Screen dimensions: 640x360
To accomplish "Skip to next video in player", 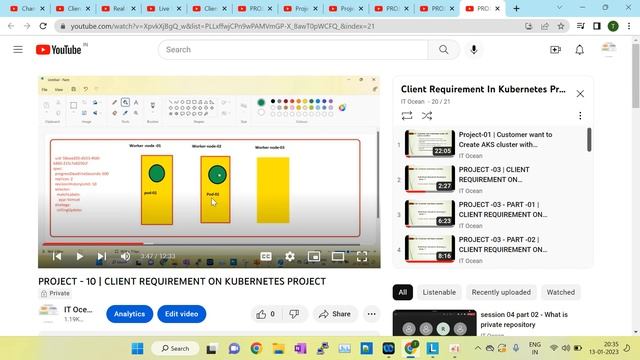I will 101,256.
